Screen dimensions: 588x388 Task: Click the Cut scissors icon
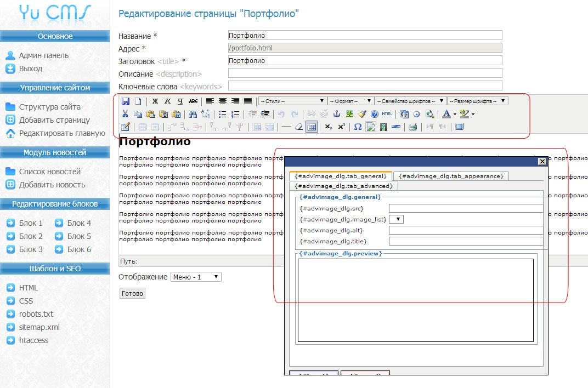tap(126, 114)
